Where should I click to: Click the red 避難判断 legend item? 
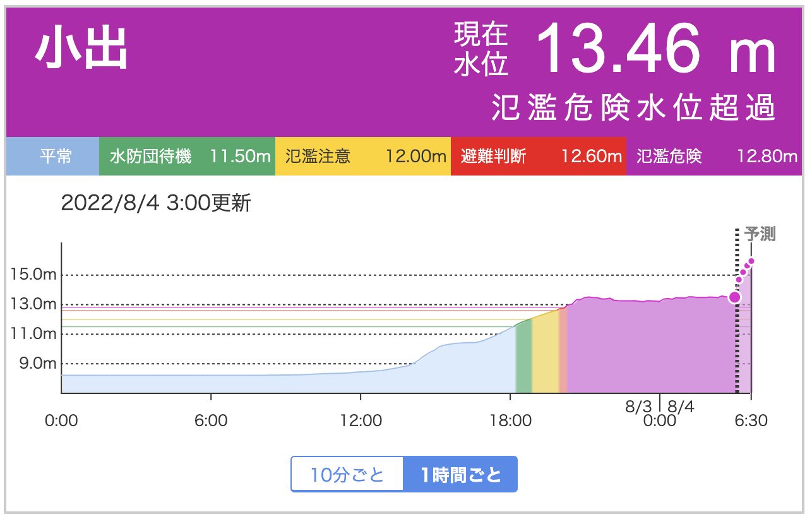[x=539, y=157]
